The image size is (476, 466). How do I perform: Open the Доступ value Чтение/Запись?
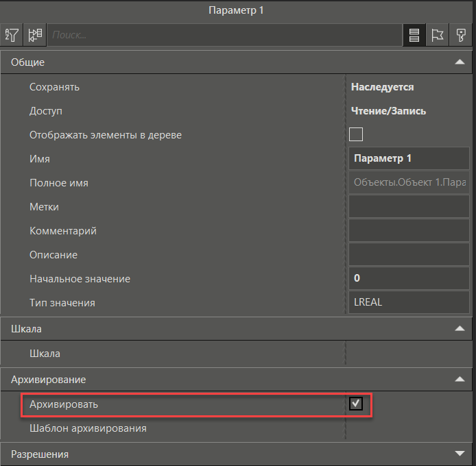coord(409,111)
